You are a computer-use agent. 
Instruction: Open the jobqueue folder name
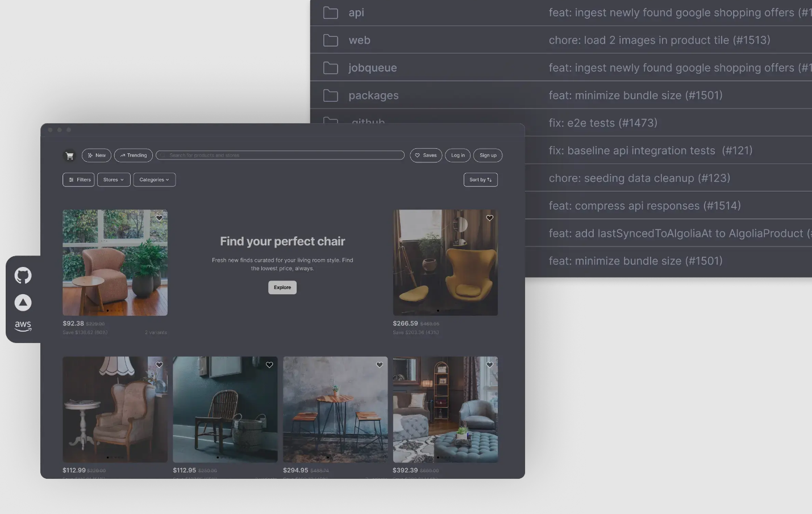coord(373,68)
